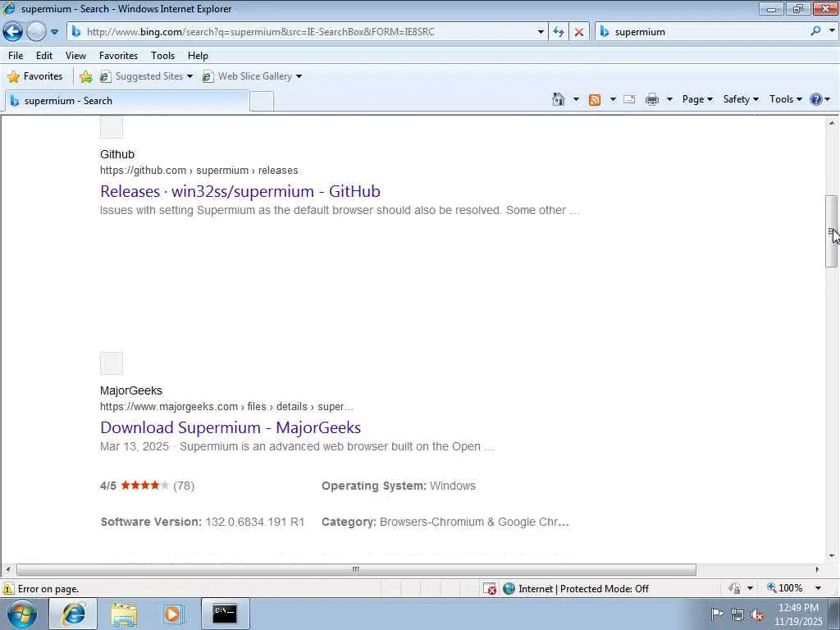Open the View menu

[75, 55]
